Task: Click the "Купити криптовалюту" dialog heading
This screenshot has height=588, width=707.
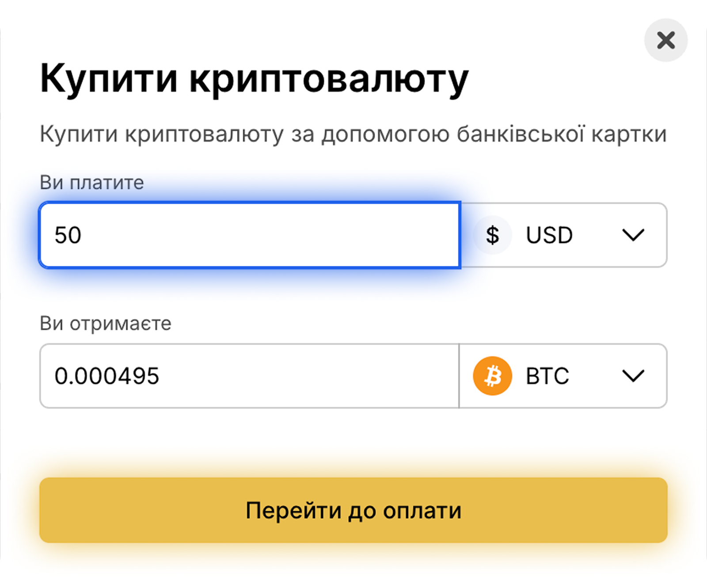Action: click(254, 80)
